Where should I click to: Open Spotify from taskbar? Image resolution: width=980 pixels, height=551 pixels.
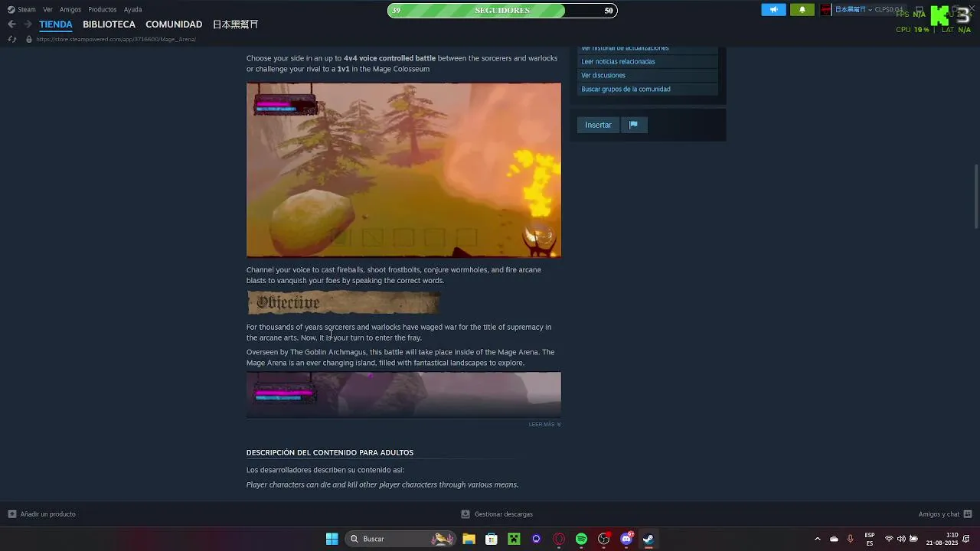(x=581, y=539)
